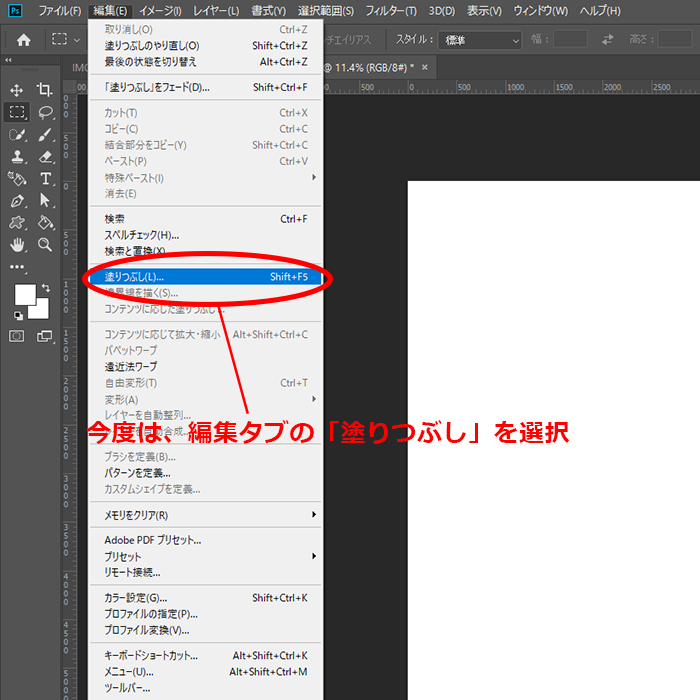Select the Pen tool

point(17,200)
